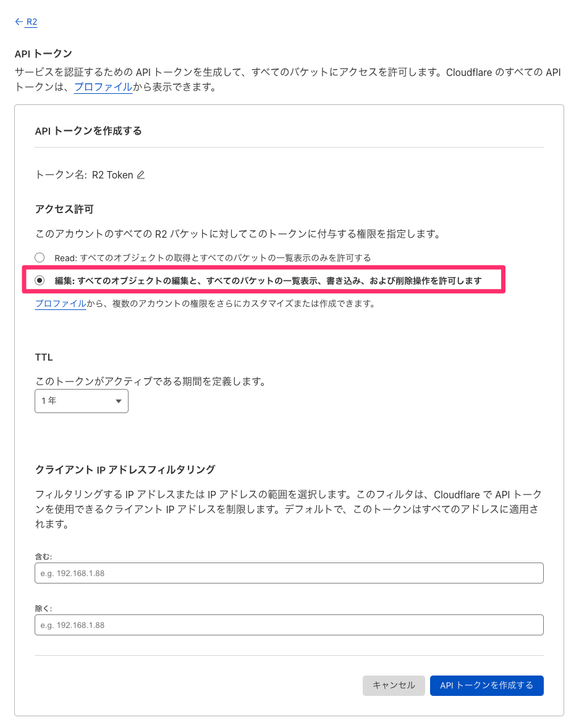Open the R2 breadcrumb link
This screenshot has height=728, width=579.
point(32,22)
